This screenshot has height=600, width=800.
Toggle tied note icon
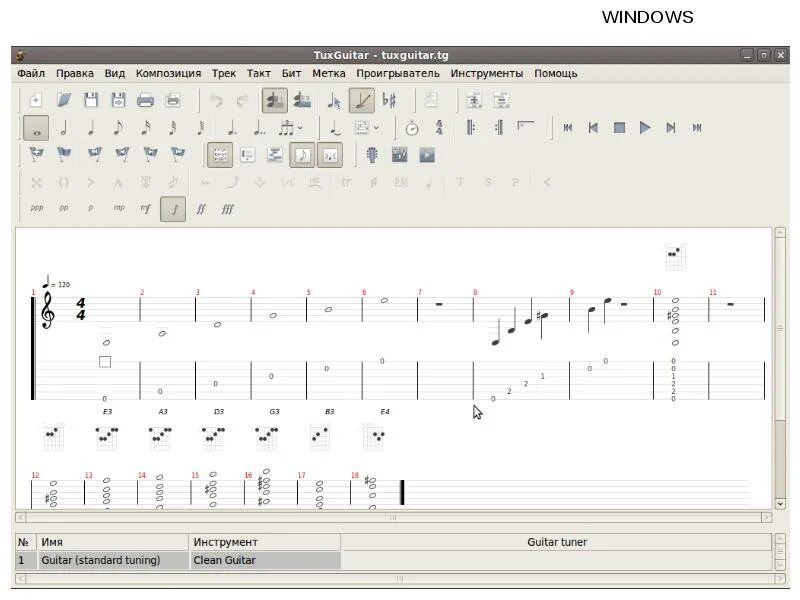pos(335,128)
